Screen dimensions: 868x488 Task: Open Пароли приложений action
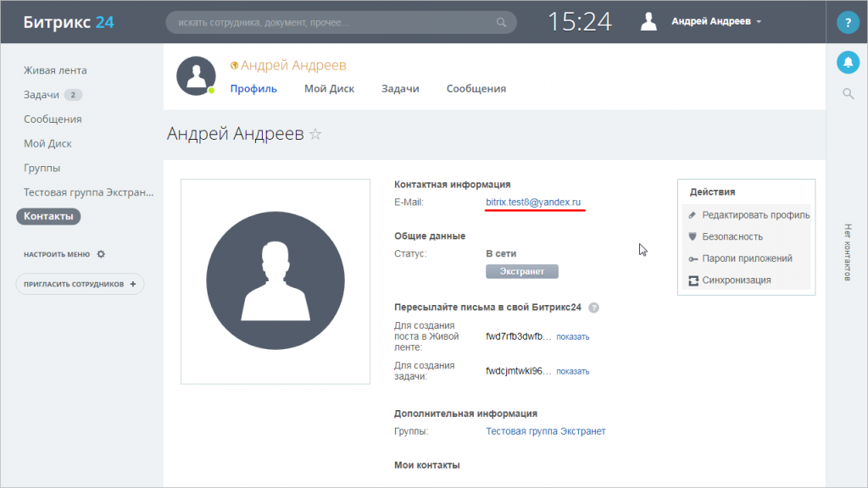click(x=747, y=258)
